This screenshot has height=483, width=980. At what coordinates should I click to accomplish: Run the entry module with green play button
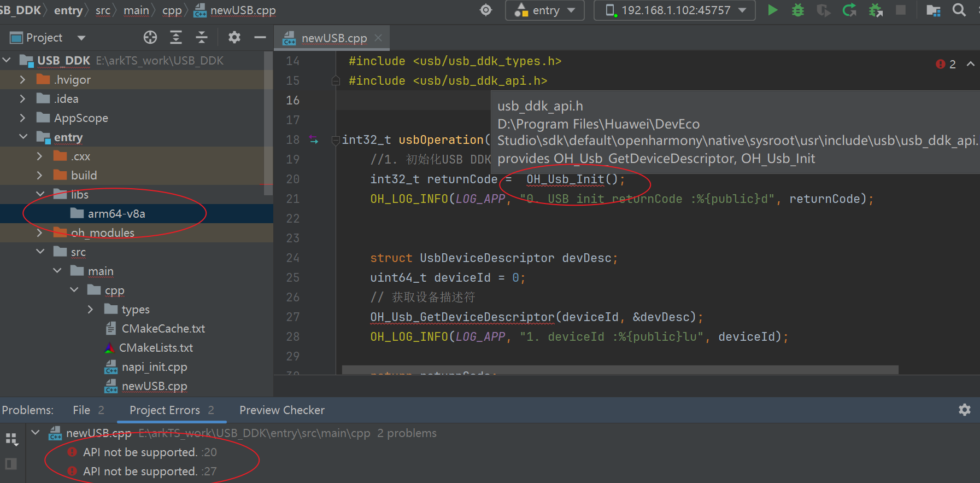tap(772, 10)
